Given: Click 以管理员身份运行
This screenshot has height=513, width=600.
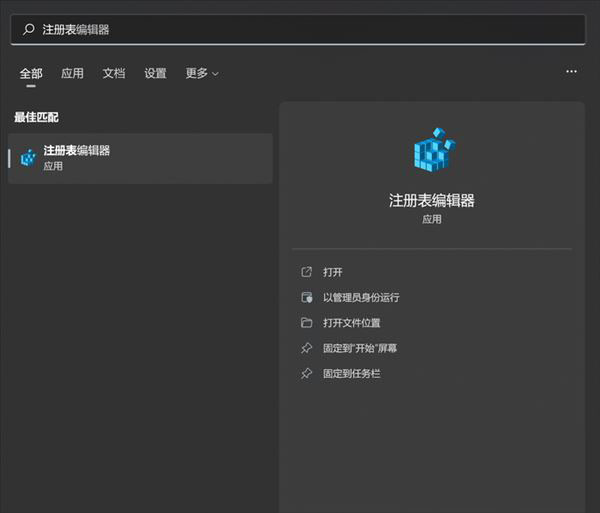Looking at the screenshot, I should [x=361, y=297].
